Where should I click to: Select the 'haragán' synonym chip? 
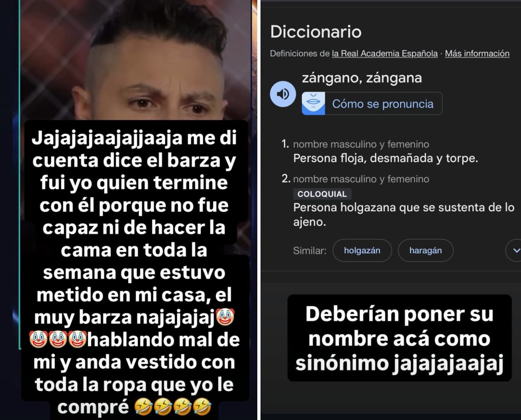[x=425, y=250]
